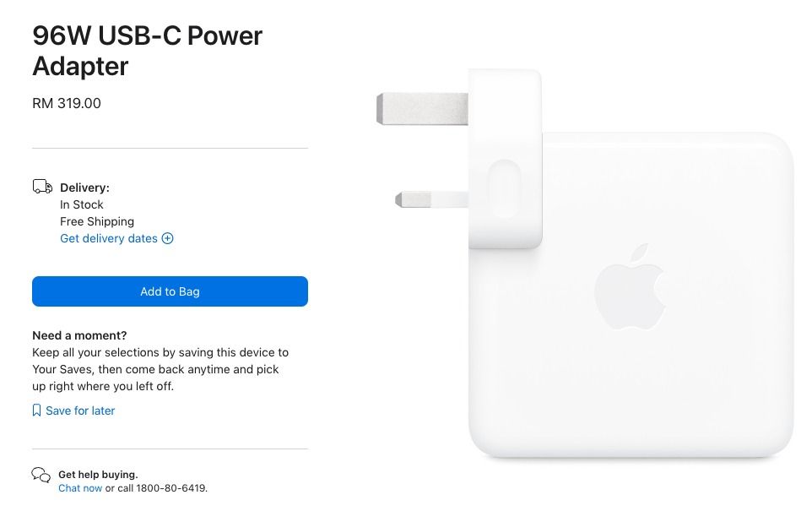
Task: Click the Free Shipping text
Action: coord(97,221)
